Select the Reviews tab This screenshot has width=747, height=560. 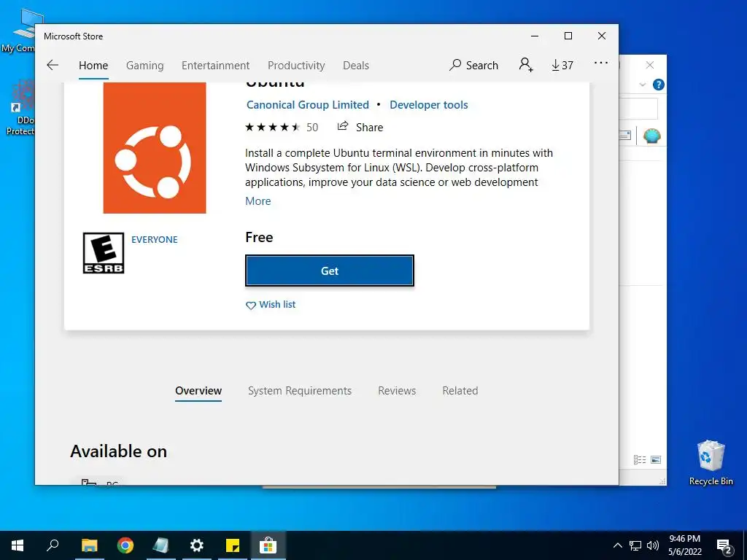point(397,391)
